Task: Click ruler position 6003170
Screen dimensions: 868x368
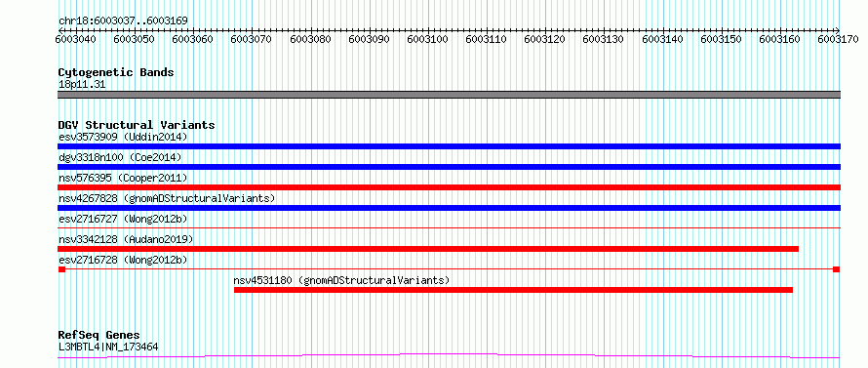Action: pos(838,39)
